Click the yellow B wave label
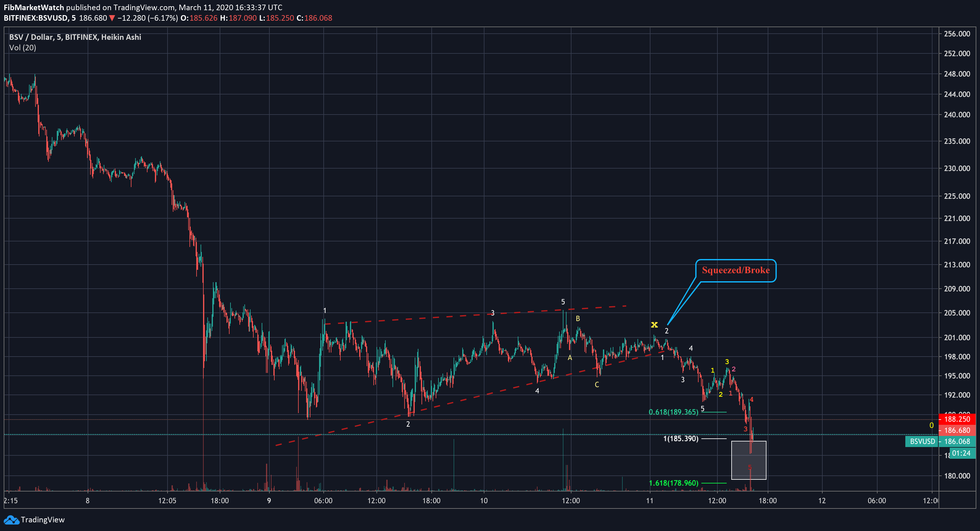 pos(578,319)
